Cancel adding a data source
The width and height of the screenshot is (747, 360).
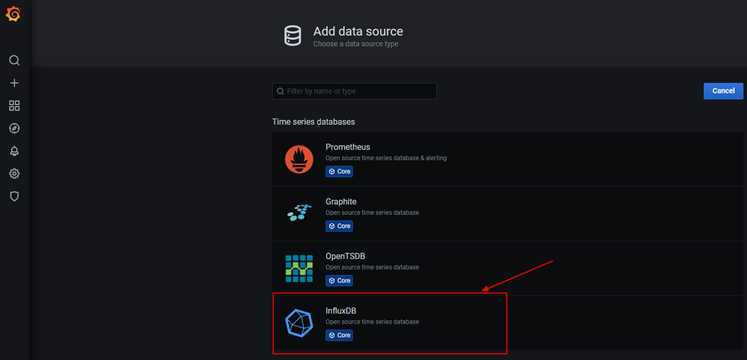[723, 91]
